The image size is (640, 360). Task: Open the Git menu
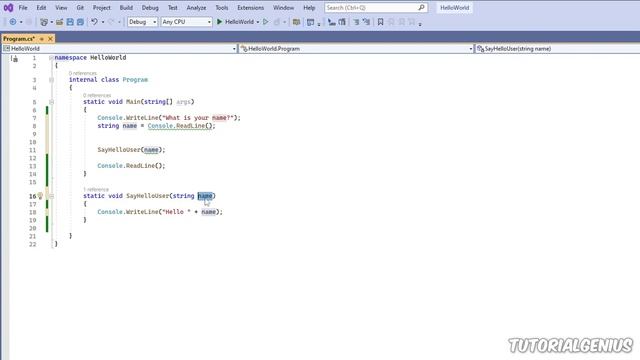pos(80,8)
